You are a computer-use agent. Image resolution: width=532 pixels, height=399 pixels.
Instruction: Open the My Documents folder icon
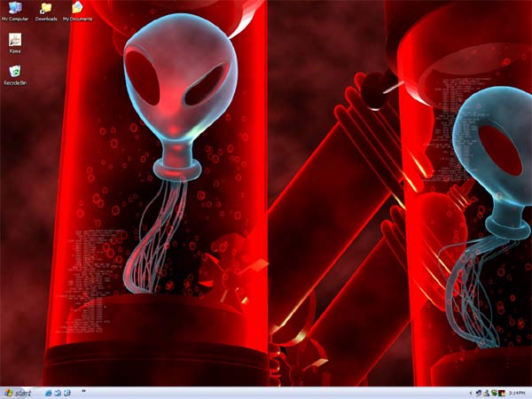[77, 12]
